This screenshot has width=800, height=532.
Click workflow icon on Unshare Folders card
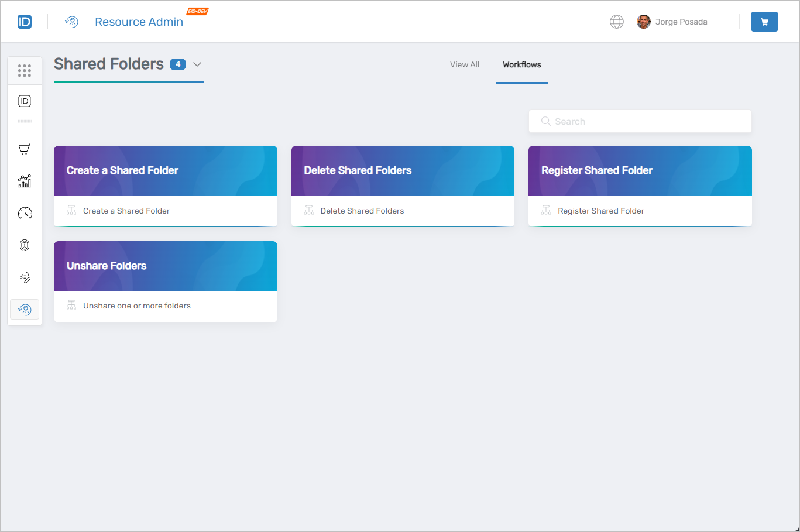coord(71,306)
